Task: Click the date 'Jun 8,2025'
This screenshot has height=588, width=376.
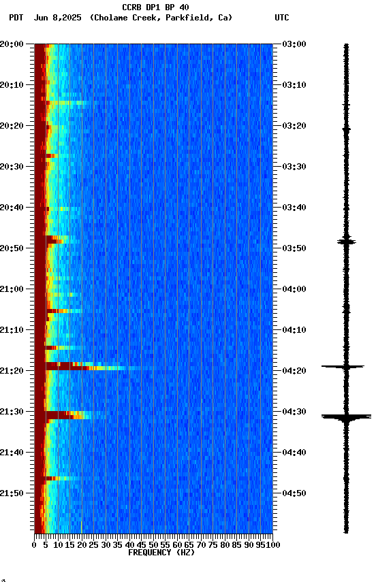Action: tap(57, 18)
